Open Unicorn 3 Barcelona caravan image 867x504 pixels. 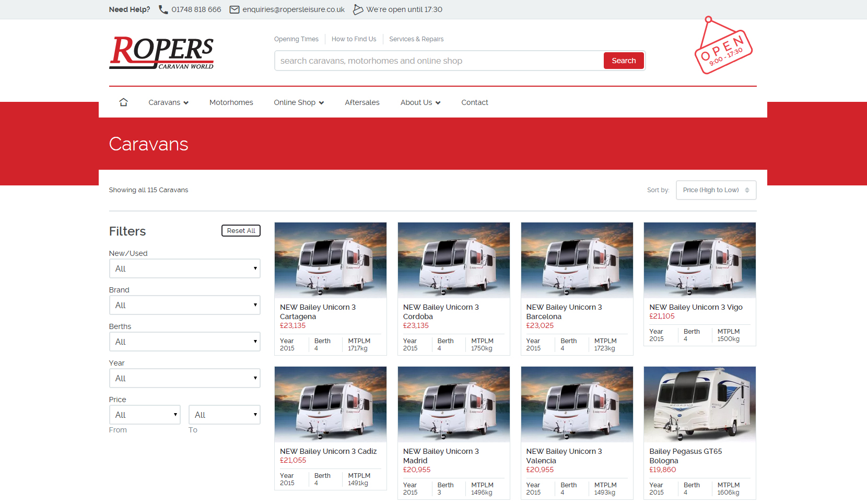(577, 260)
